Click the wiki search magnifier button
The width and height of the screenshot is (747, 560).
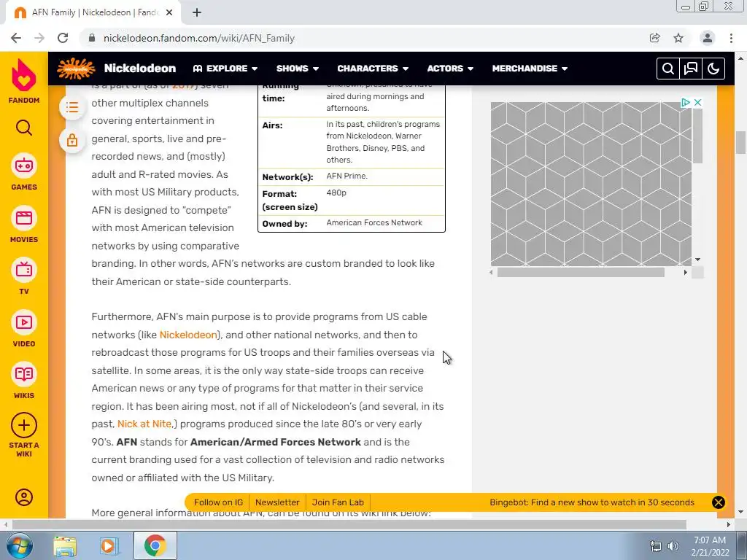(x=668, y=69)
